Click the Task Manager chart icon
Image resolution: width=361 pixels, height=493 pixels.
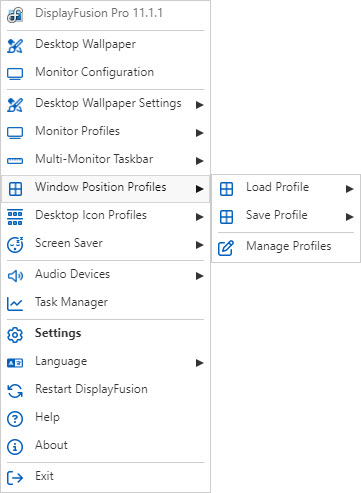pos(15,304)
